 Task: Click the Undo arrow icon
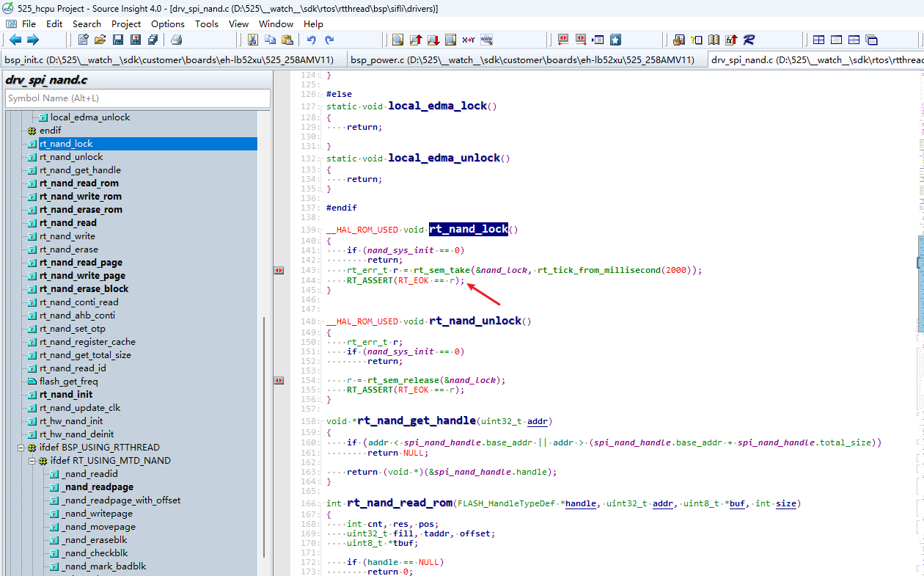312,40
